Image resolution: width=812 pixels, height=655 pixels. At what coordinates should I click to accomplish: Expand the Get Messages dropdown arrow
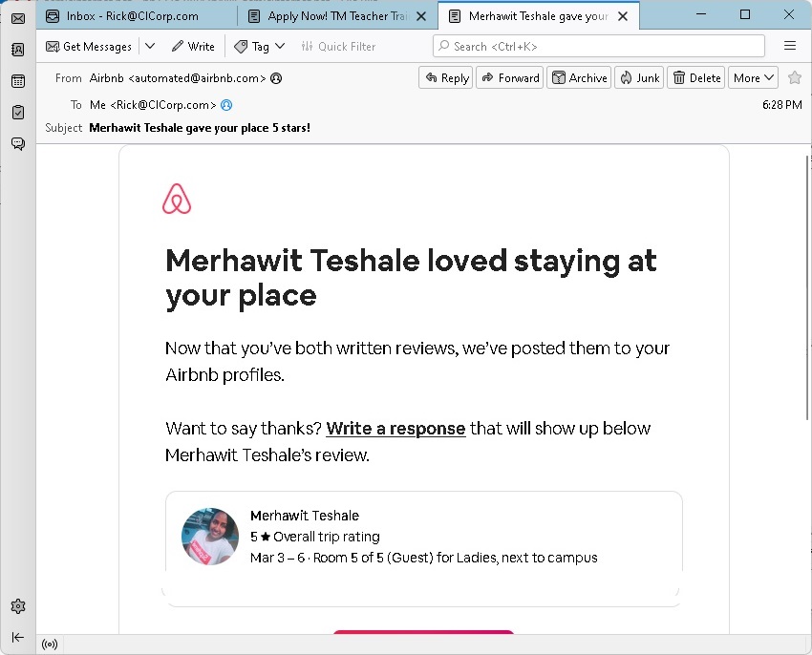click(150, 46)
